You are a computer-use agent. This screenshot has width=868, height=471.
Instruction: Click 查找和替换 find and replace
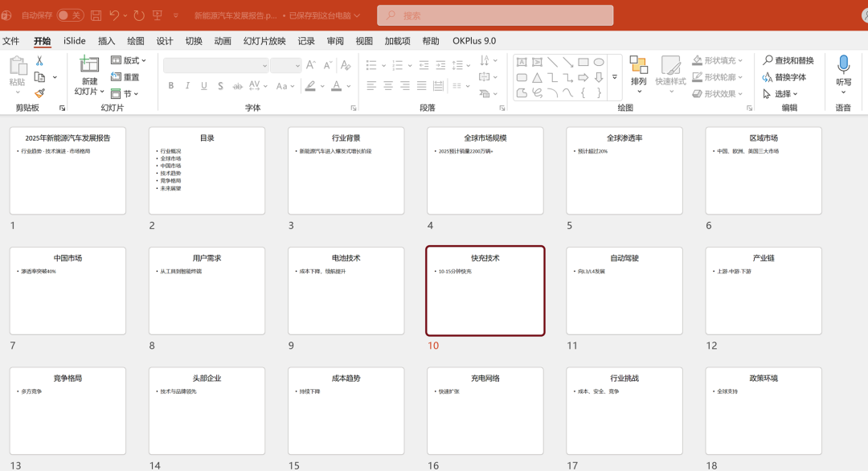788,60
